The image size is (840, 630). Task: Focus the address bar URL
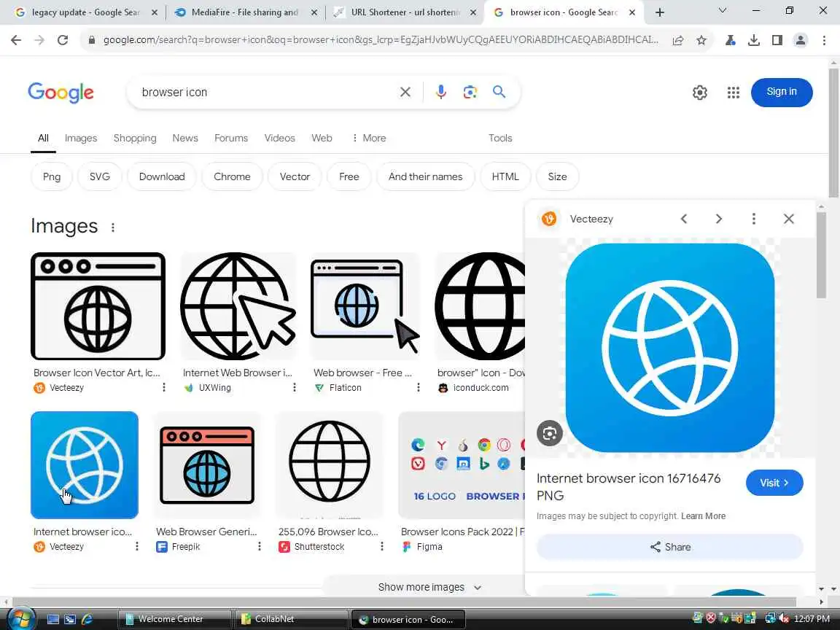[381, 40]
